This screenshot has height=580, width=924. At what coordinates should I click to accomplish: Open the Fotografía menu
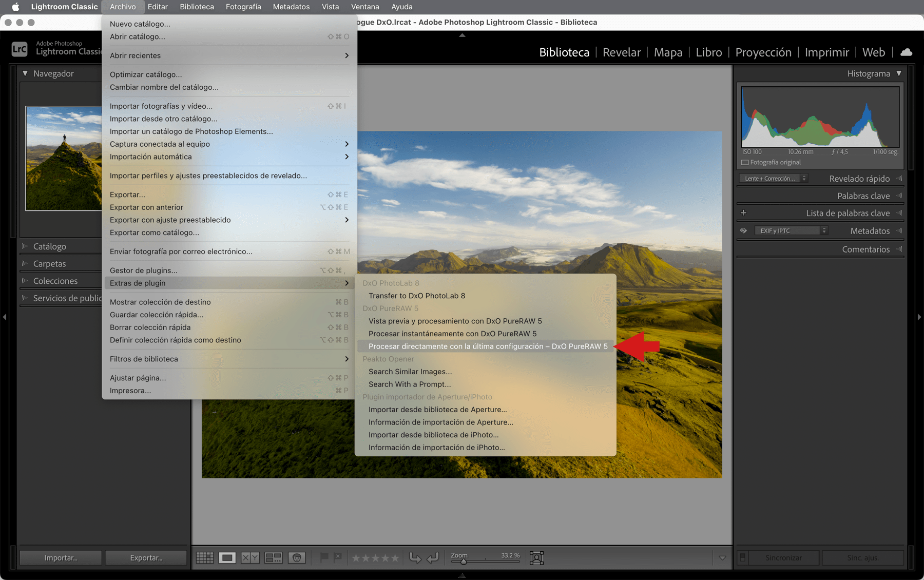coord(243,7)
